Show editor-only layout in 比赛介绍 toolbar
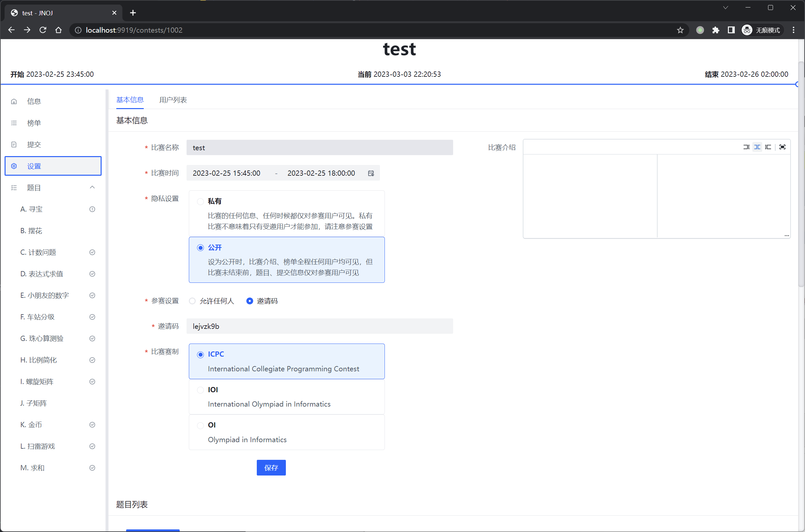Screen dimensions: 805x532 pos(746,147)
